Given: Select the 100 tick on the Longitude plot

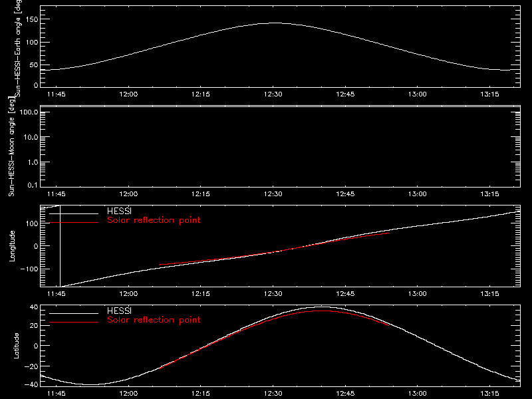Looking at the screenshot, I should (31, 223).
